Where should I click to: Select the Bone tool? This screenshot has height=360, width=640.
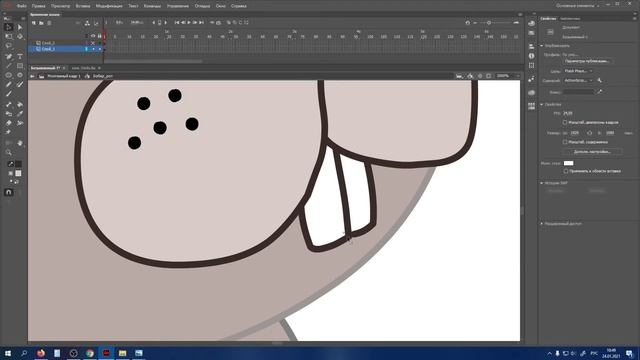click(9, 104)
